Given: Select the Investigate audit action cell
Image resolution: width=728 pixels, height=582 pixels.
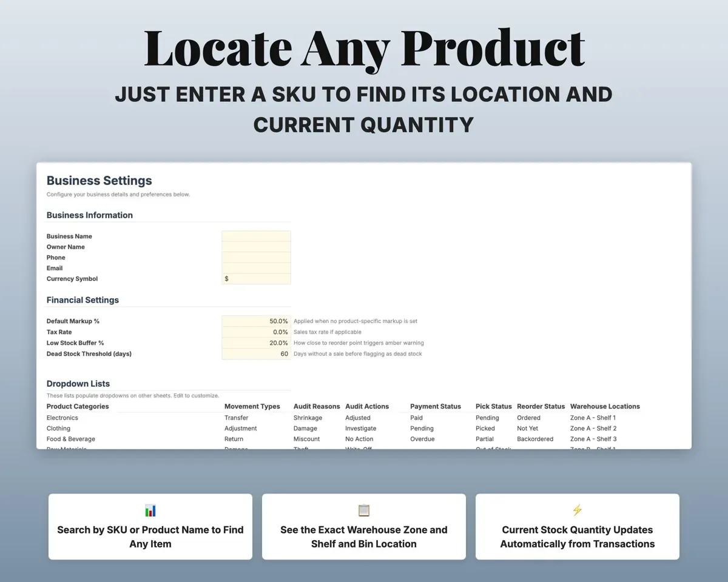Looking at the screenshot, I should coord(361,429).
